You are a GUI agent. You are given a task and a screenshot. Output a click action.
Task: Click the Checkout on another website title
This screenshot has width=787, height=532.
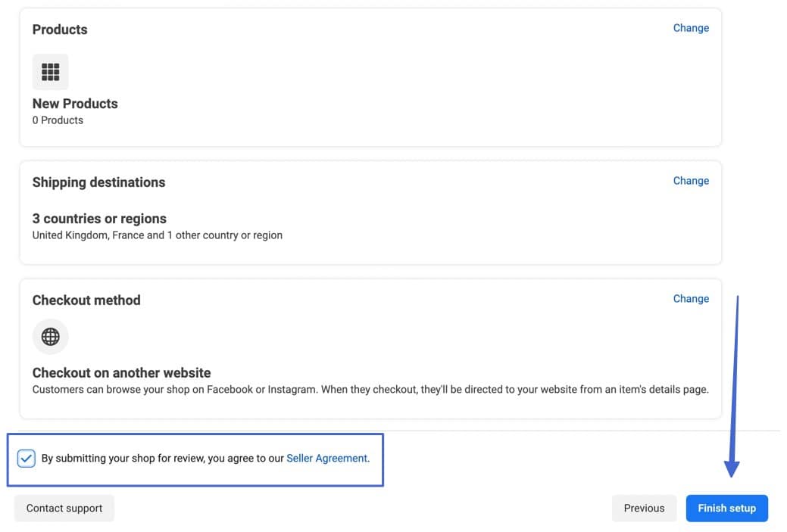coord(121,373)
